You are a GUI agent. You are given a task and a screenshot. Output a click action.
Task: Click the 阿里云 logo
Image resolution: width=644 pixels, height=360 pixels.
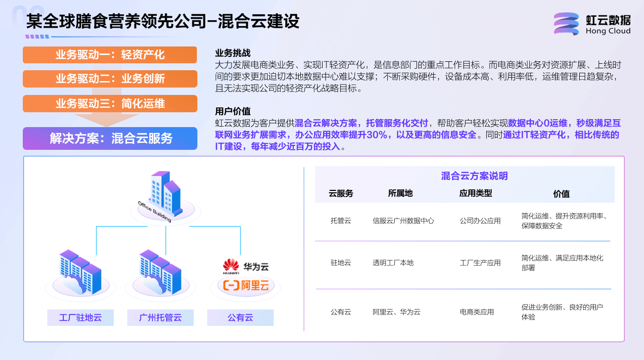(246, 285)
